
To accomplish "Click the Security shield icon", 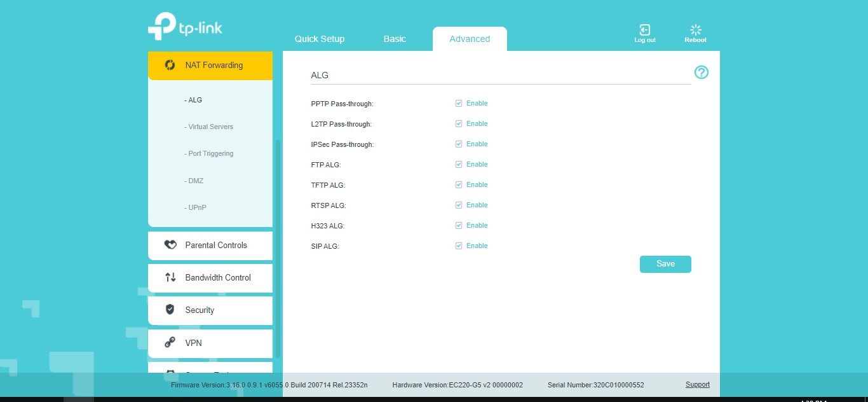I will coord(170,310).
